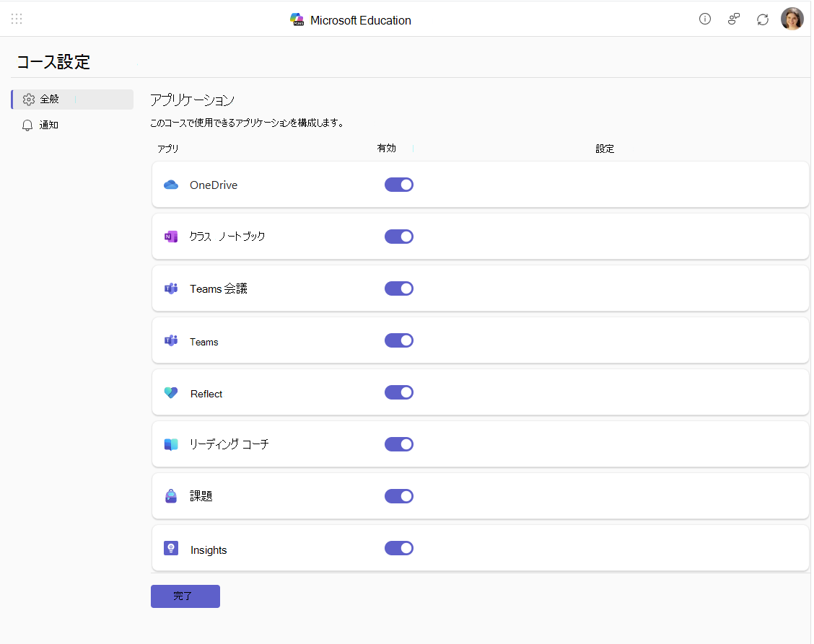
Task: Open the user profile avatar
Action: 792,19
